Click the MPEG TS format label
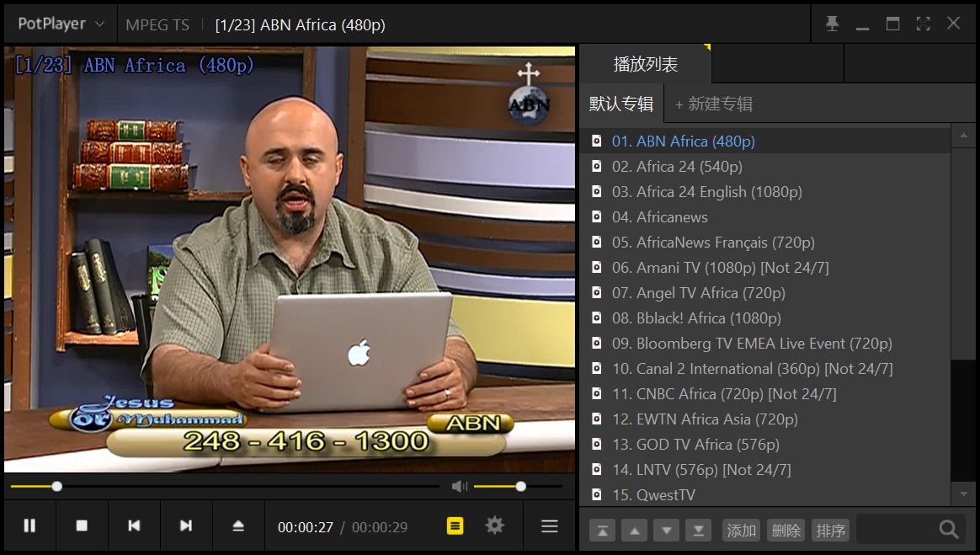The width and height of the screenshot is (980, 555). pos(157,25)
